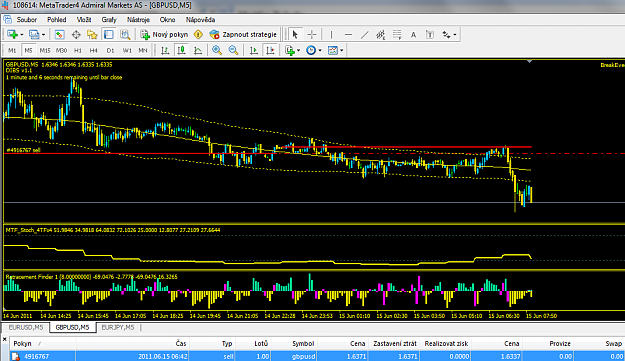Screen dimensions: 625x361
Task: Sort orders by the Čas column header
Action: [132, 343]
